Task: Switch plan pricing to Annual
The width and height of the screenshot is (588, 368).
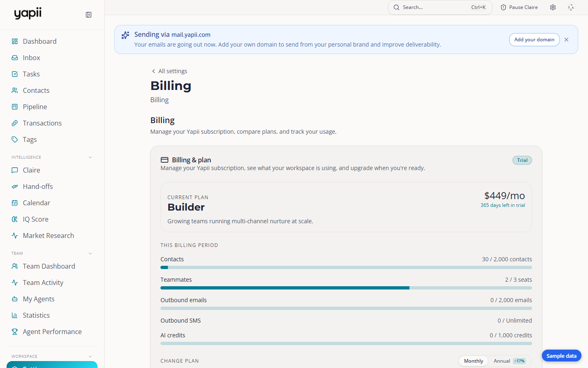Action: pyautogui.click(x=510, y=361)
